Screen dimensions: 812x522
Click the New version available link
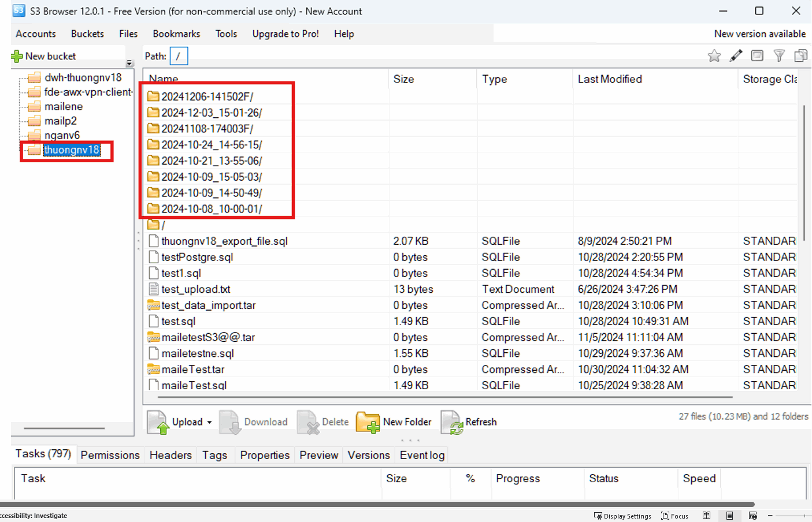coord(759,34)
